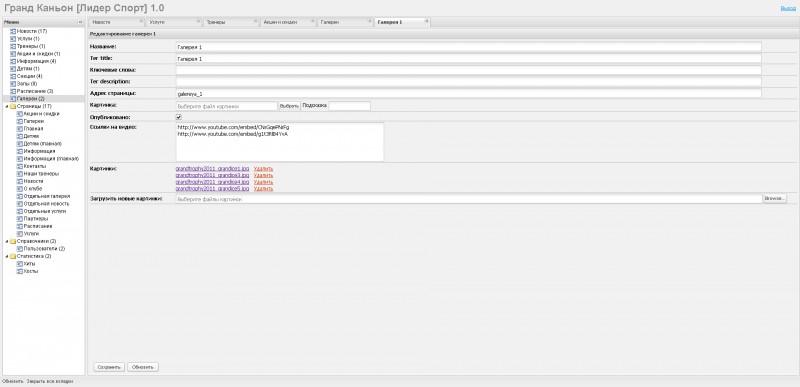
Task: Click the page icon beside О клубе
Action: pyautogui.click(x=20, y=189)
